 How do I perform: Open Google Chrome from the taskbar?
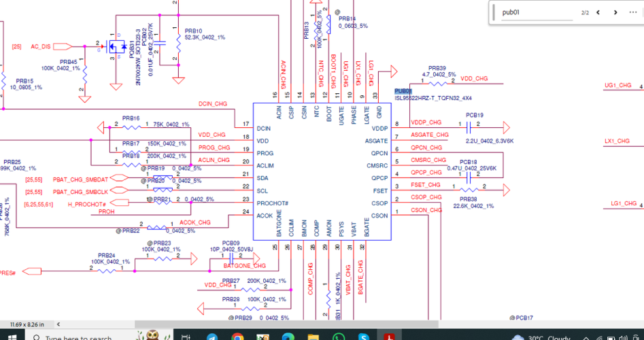(237, 336)
